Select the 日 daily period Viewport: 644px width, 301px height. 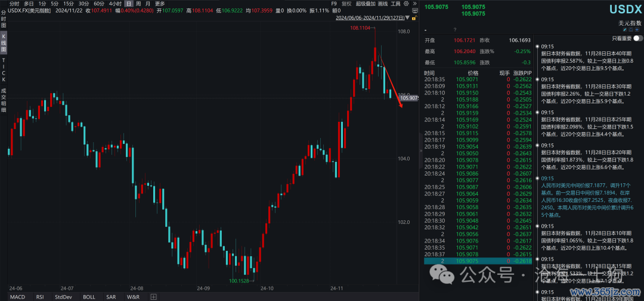point(129,4)
